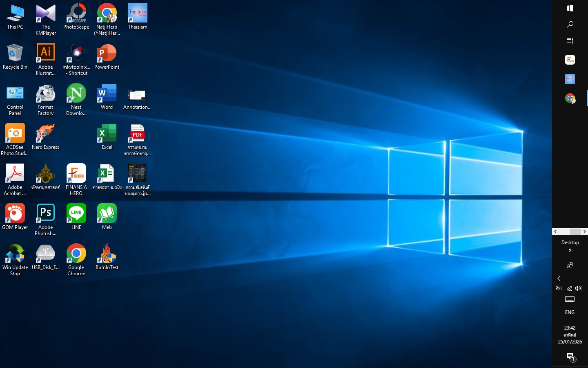Click the Thaisiam taskbar button
The width and height of the screenshot is (588, 368).
pos(570,79)
